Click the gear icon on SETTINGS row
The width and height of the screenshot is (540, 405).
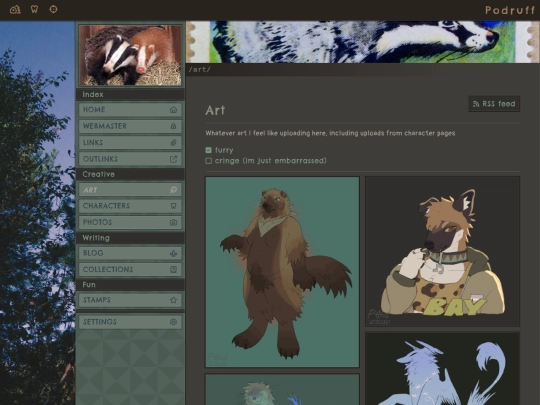coord(173,322)
